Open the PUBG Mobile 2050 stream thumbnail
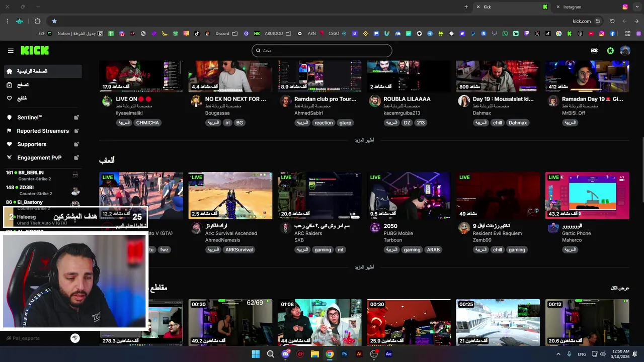The height and width of the screenshot is (362, 644). (x=409, y=196)
